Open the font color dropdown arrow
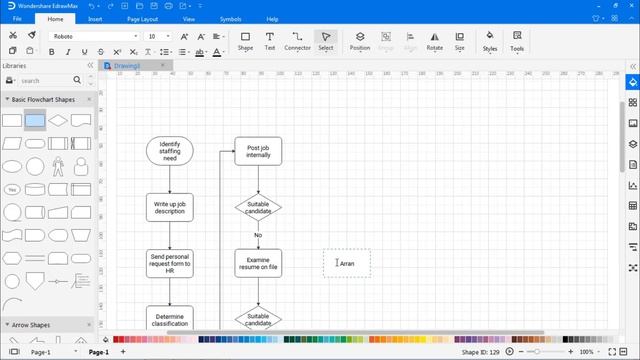 click(x=224, y=52)
